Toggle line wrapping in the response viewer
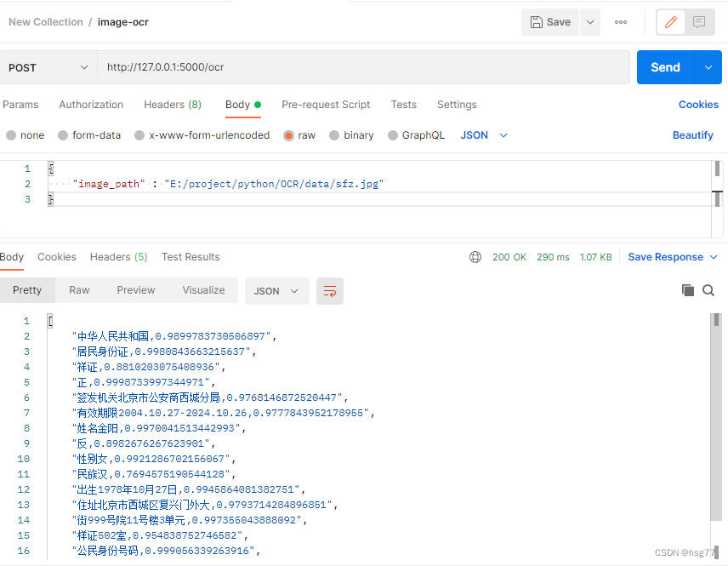The width and height of the screenshot is (728, 566). (x=329, y=289)
